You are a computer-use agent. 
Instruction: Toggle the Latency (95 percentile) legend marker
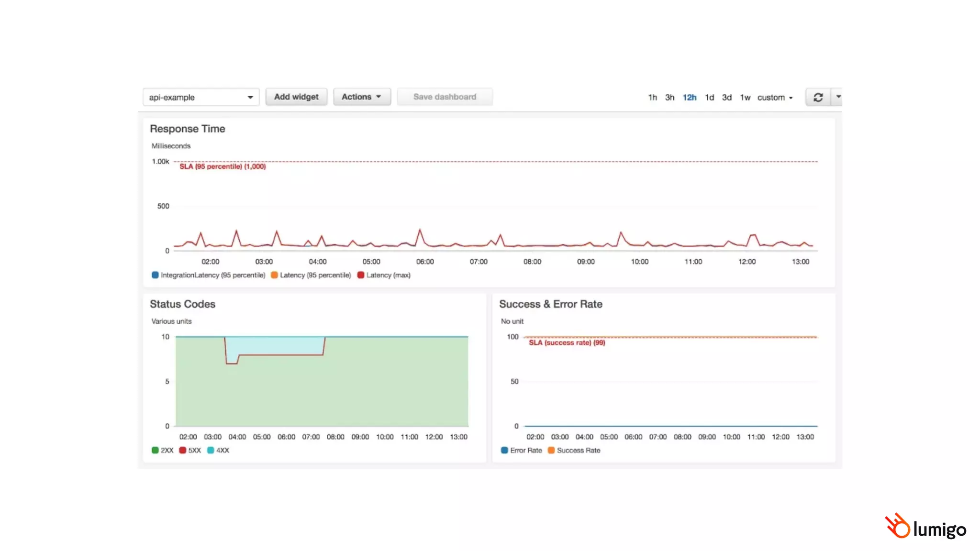pos(274,275)
